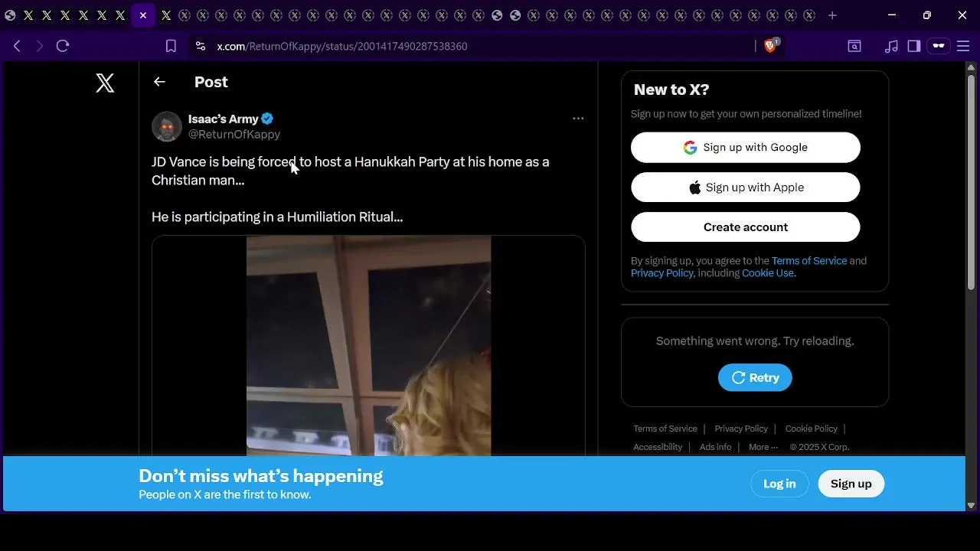Image resolution: width=980 pixels, height=551 pixels.
Task: Click the blue Retry button
Action: 755,377
